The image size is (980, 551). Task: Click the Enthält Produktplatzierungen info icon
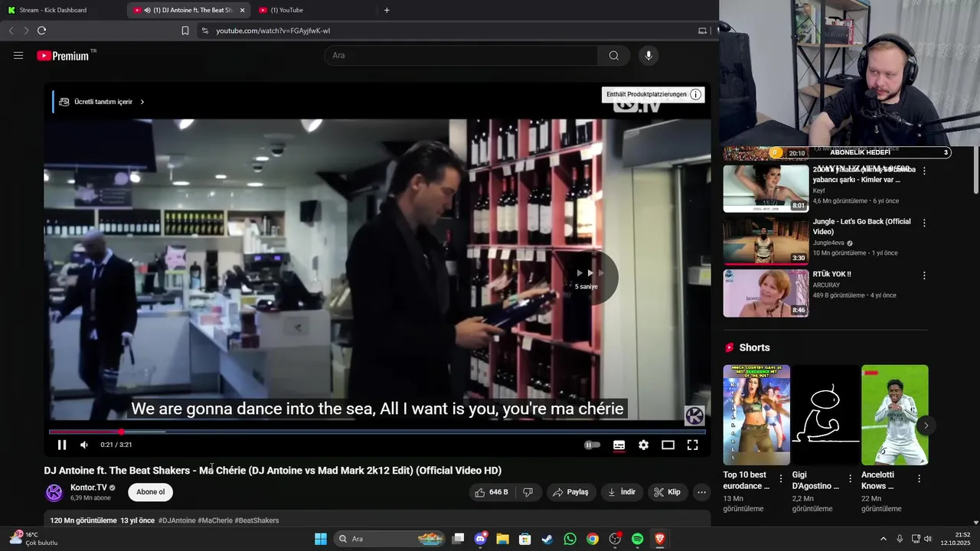695,95
